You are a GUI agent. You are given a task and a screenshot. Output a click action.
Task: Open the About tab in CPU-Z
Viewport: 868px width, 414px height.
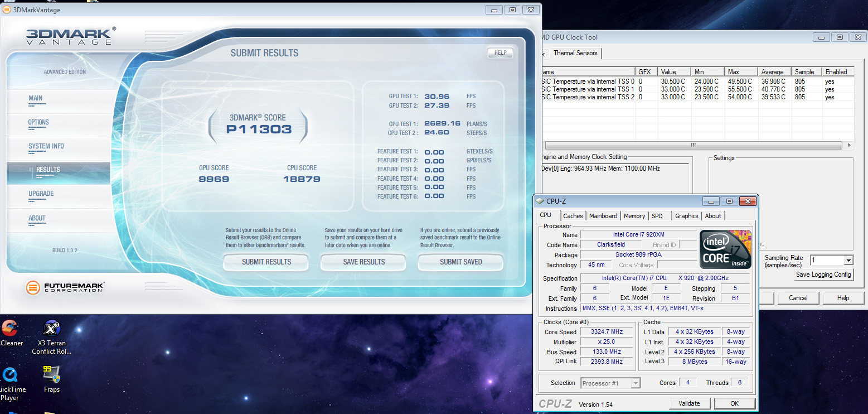pyautogui.click(x=713, y=216)
